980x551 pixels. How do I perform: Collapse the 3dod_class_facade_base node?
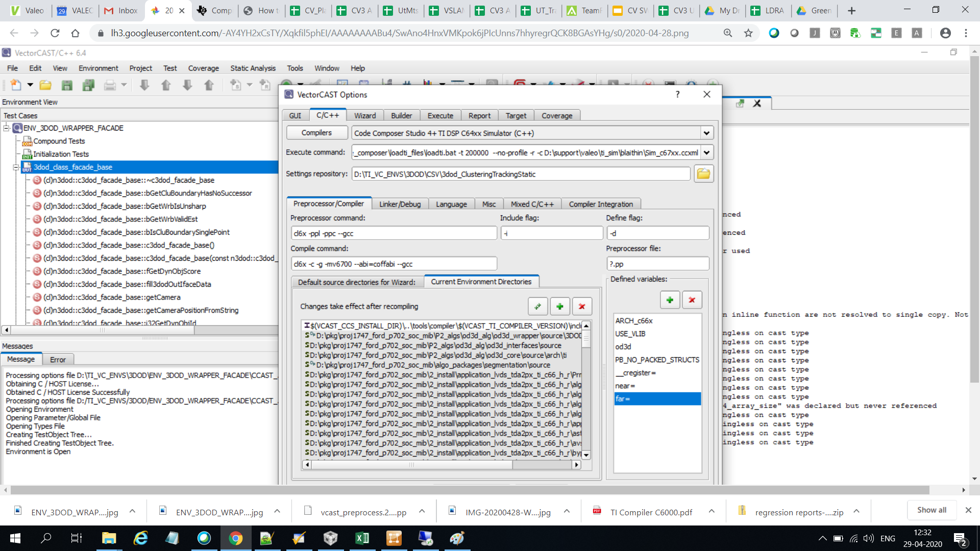(16, 167)
